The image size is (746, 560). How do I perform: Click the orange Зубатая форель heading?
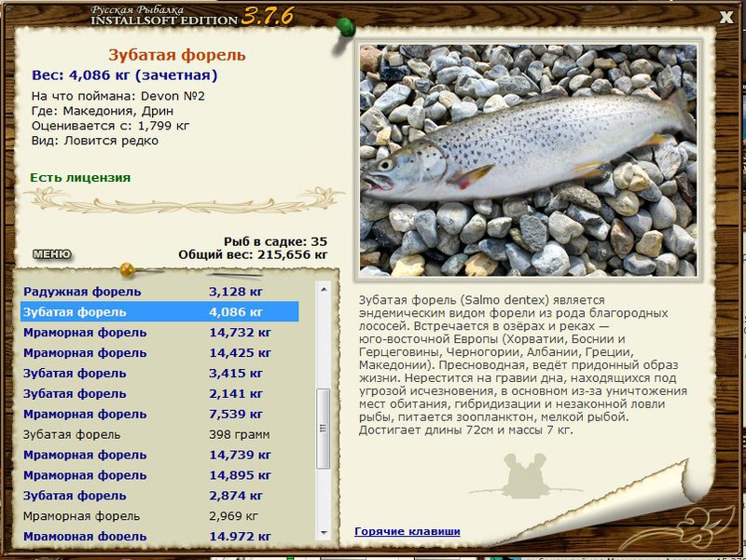point(177,55)
